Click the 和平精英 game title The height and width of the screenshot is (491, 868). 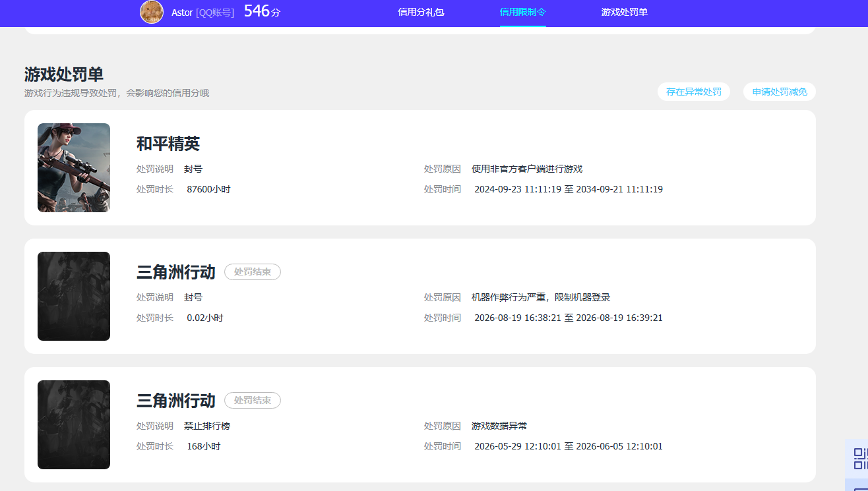168,143
